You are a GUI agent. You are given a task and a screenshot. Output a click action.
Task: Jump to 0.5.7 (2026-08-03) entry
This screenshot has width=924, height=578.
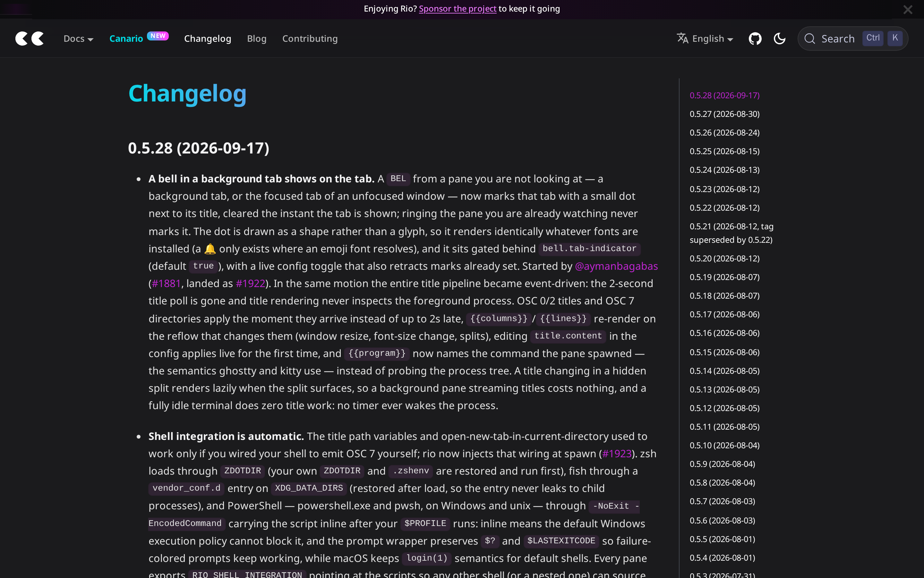pyautogui.click(x=722, y=501)
